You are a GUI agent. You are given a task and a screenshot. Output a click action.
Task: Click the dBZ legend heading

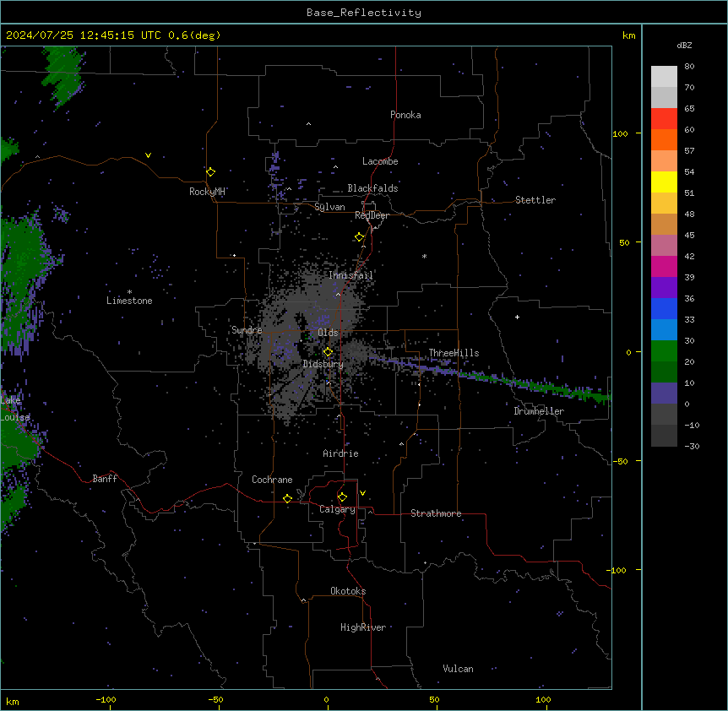point(684,45)
